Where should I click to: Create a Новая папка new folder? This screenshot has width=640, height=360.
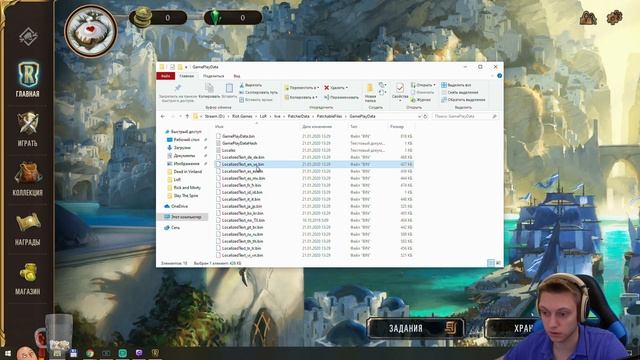click(370, 93)
